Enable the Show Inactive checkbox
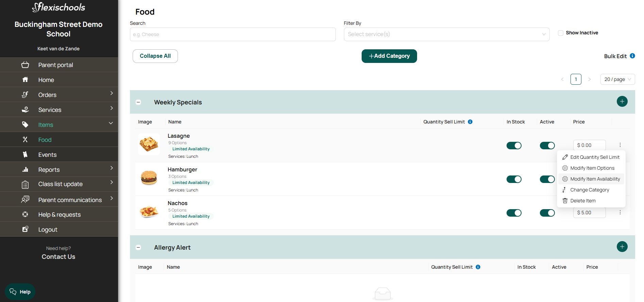The image size is (644, 302). pyautogui.click(x=561, y=33)
